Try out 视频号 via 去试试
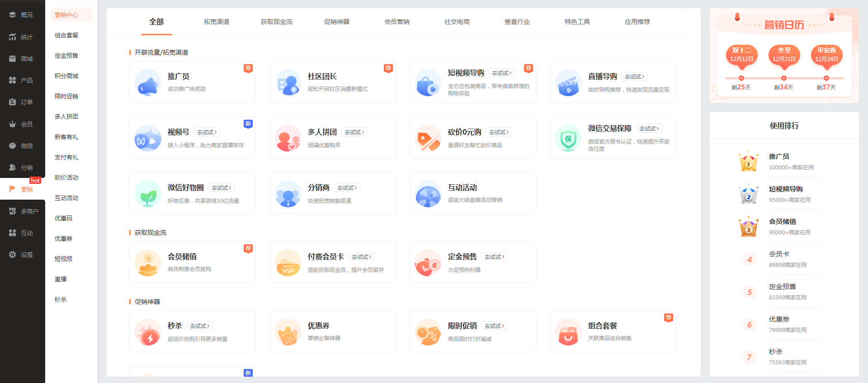This screenshot has height=383, width=868. 207,132
